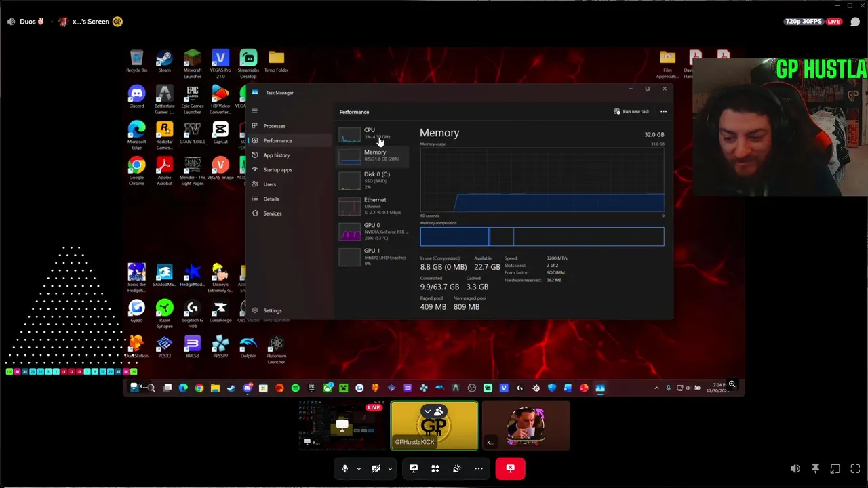
Task: Open Epic Games Launcher shortcut
Action: (x=193, y=100)
